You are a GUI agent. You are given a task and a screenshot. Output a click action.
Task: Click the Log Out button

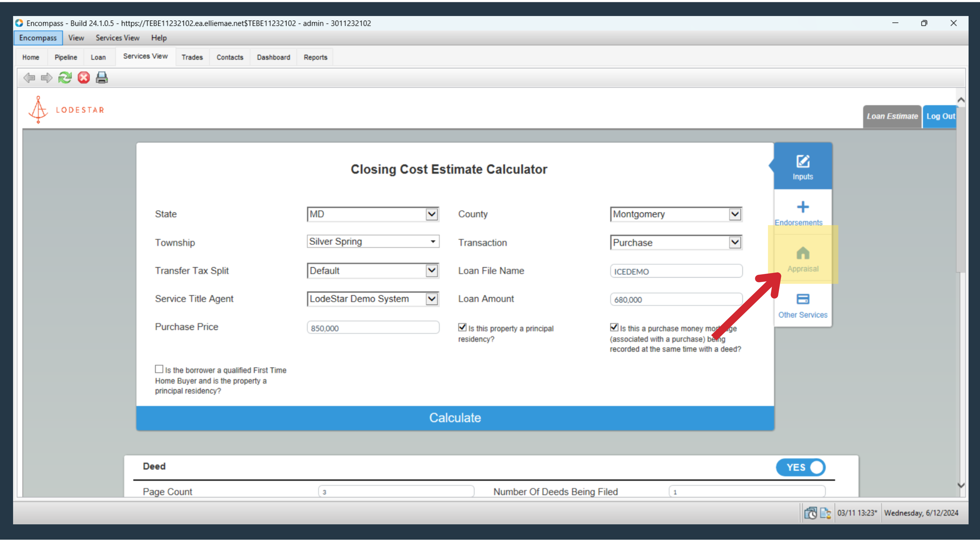(940, 116)
